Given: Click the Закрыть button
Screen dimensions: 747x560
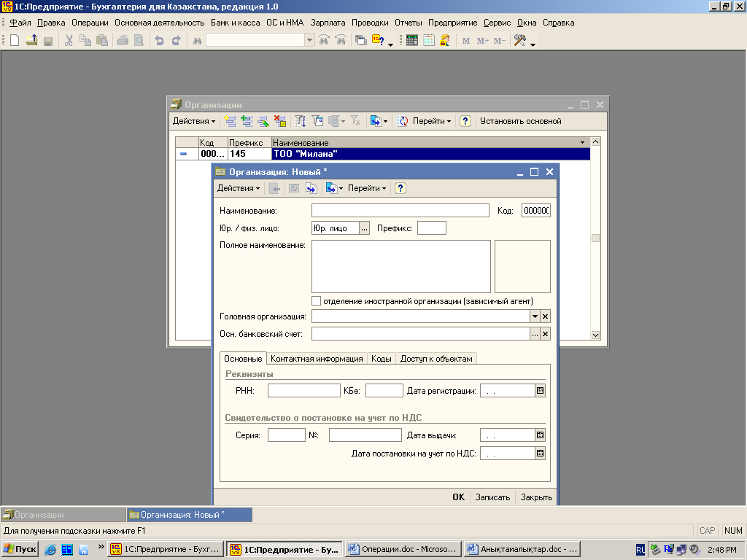Looking at the screenshot, I should [x=536, y=497].
